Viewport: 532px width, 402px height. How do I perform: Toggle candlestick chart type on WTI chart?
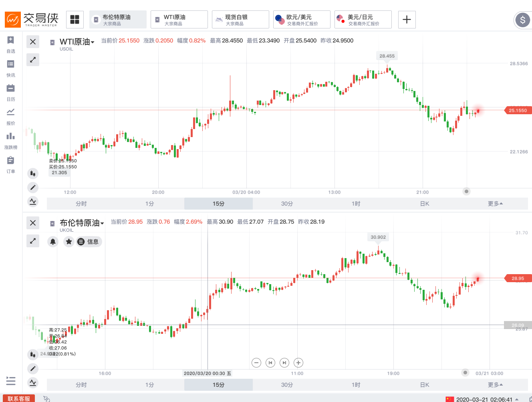(x=33, y=174)
